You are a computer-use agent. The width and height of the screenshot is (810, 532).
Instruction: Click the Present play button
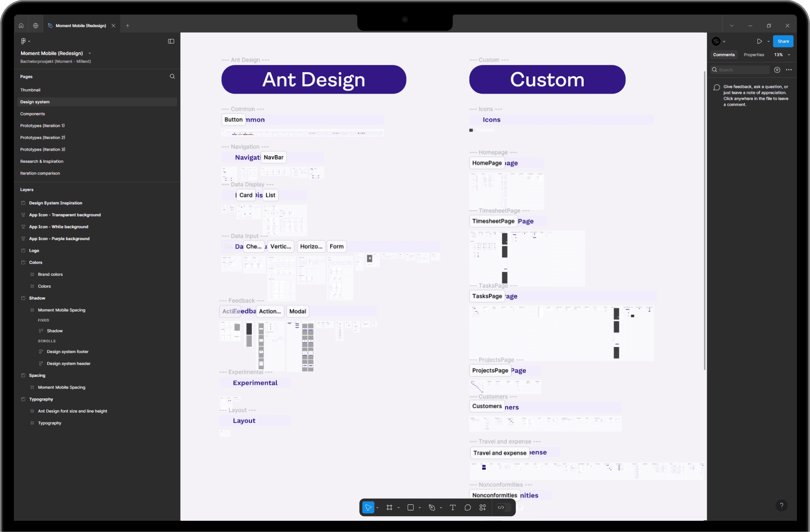[x=759, y=41]
